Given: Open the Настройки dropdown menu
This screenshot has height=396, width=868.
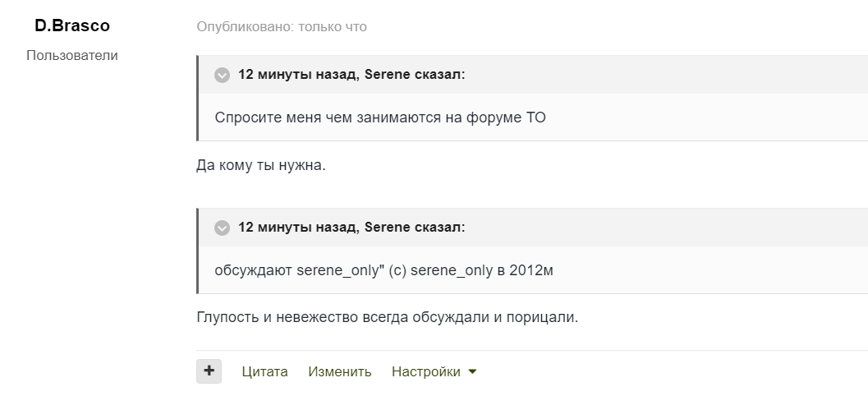Looking at the screenshot, I should click(x=426, y=371).
